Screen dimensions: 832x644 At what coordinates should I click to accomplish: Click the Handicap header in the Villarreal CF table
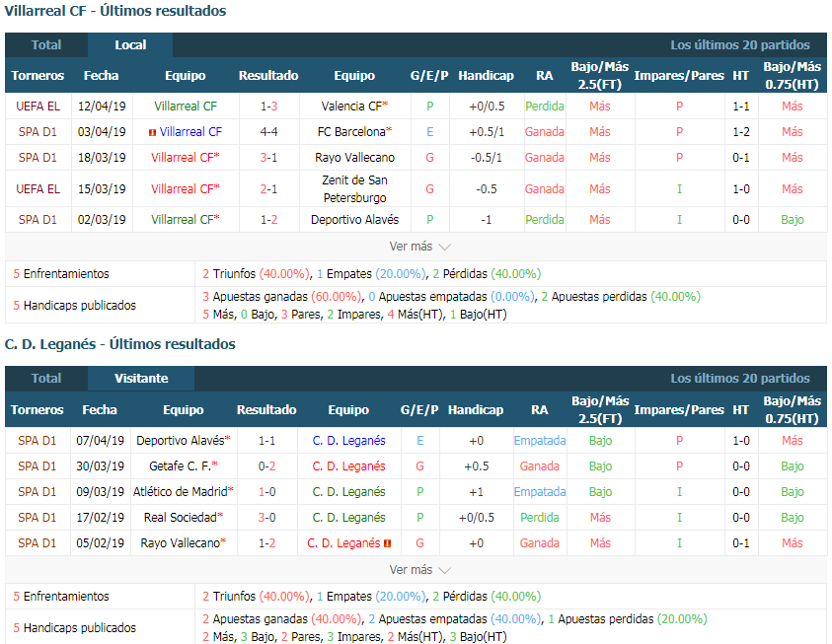point(486,75)
